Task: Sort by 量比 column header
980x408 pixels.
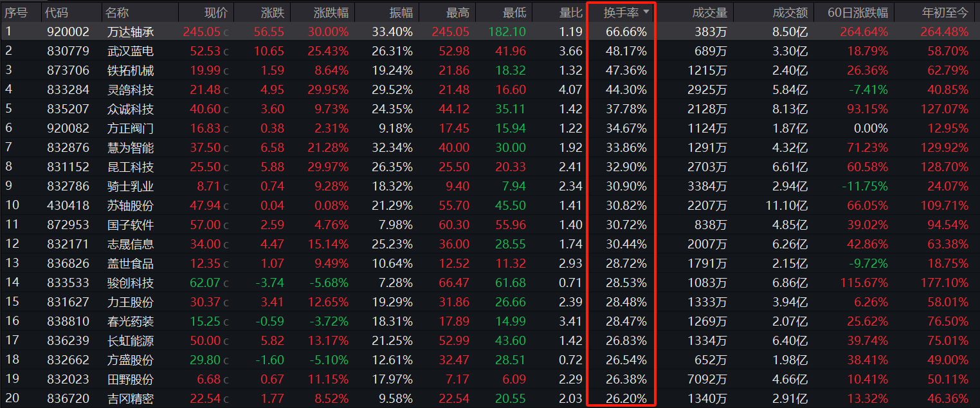Action: (x=571, y=12)
